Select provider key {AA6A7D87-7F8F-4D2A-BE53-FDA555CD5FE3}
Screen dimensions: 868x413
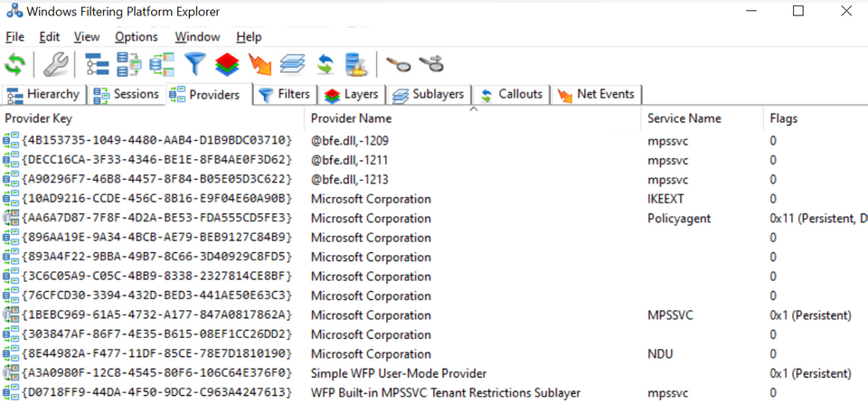coord(156,218)
